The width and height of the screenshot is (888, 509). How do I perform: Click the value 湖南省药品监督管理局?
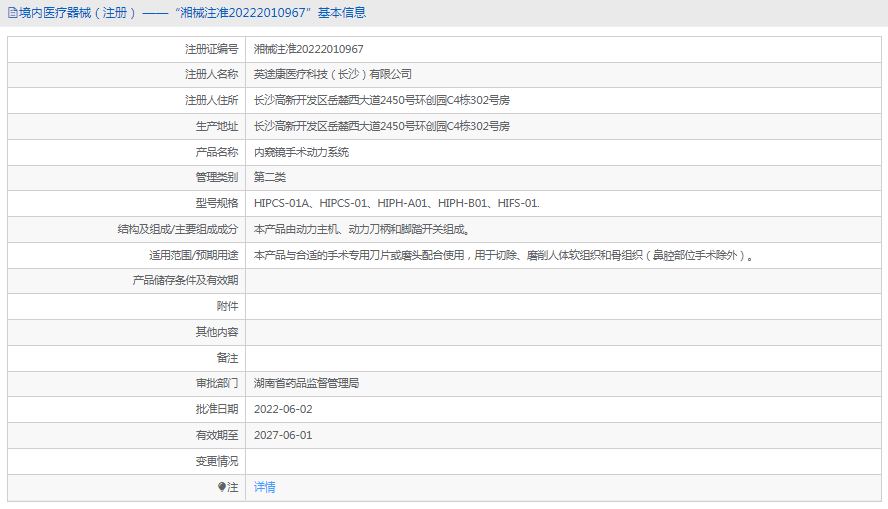tap(306, 383)
